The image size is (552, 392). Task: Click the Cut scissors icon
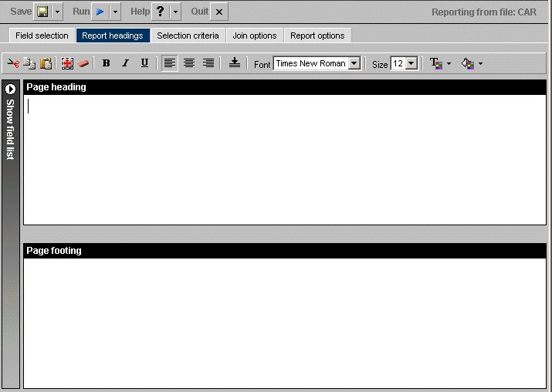[x=13, y=63]
